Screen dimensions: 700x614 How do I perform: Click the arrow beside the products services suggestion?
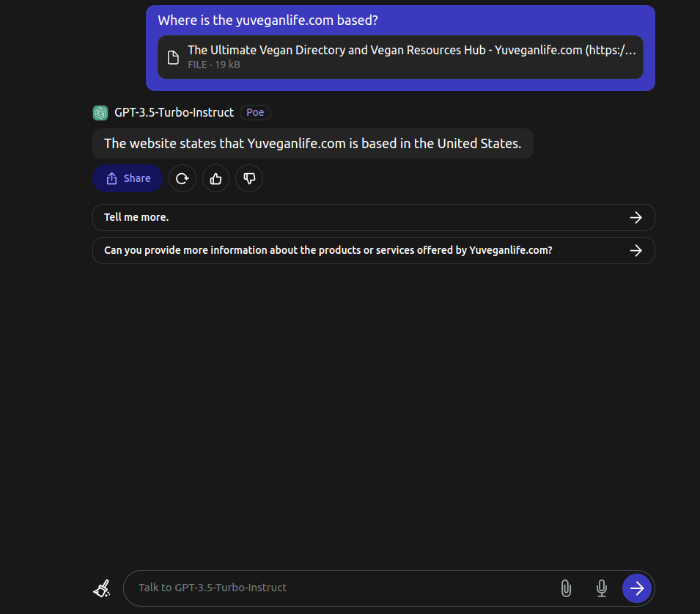pyautogui.click(x=635, y=250)
